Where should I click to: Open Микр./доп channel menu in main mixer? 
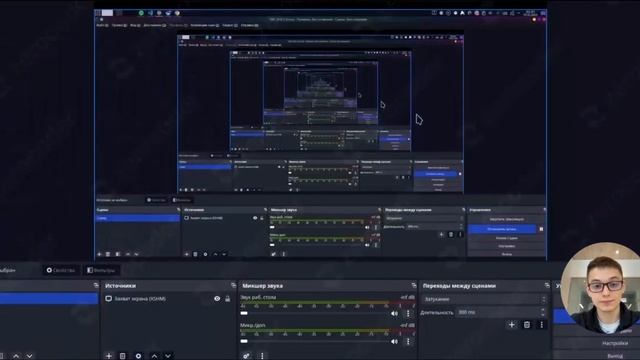click(x=408, y=342)
